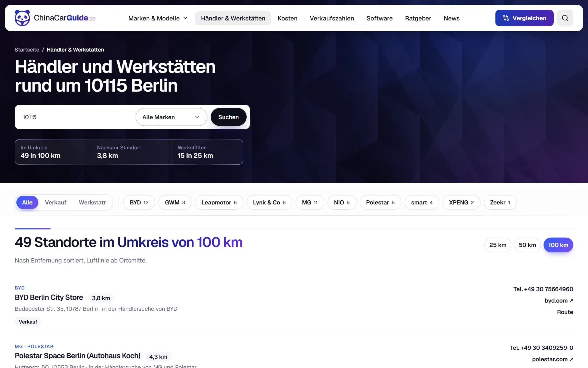Screen dimensions: 588x368
Task: Call Polestar Space phone number
Action: [x=541, y=348]
